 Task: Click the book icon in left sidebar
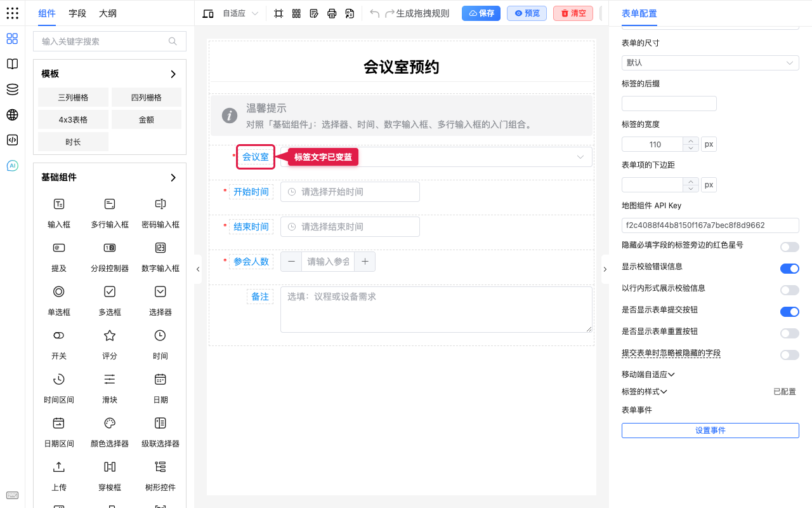click(12, 64)
